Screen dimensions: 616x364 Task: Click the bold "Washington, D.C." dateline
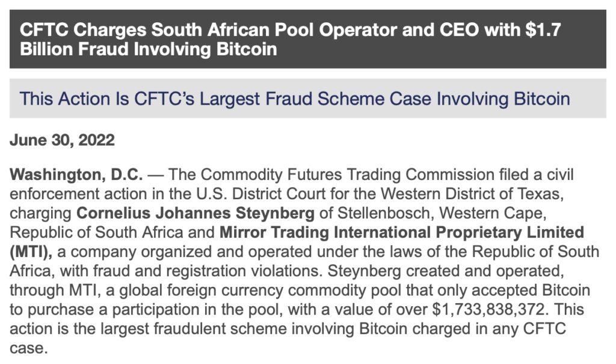[76, 175]
